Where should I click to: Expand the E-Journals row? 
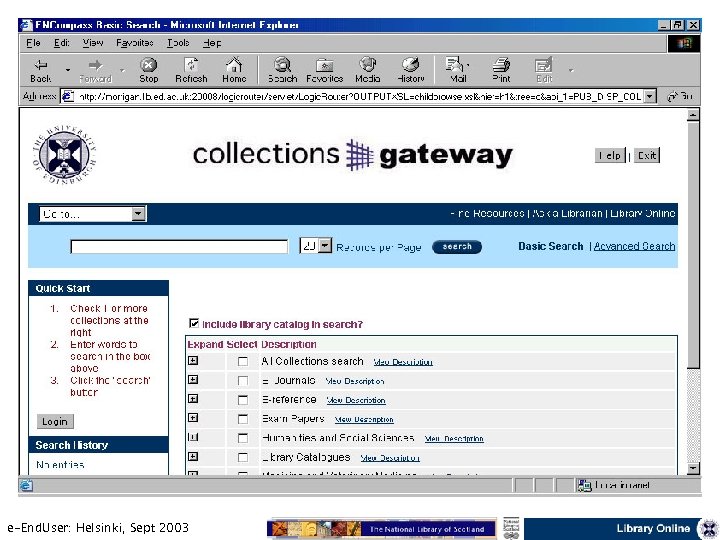click(x=193, y=380)
